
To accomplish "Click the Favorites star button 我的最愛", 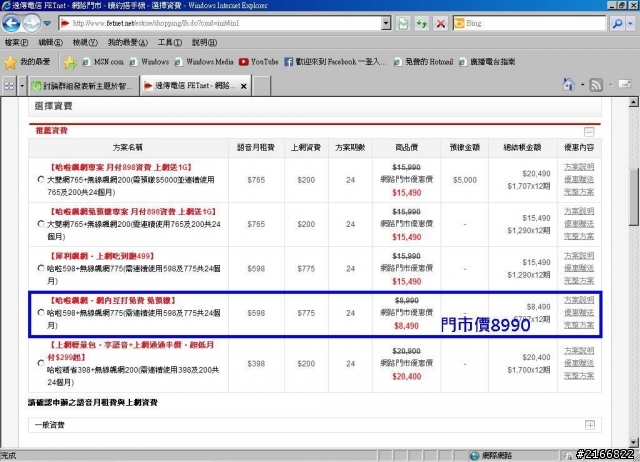I will [x=27, y=62].
